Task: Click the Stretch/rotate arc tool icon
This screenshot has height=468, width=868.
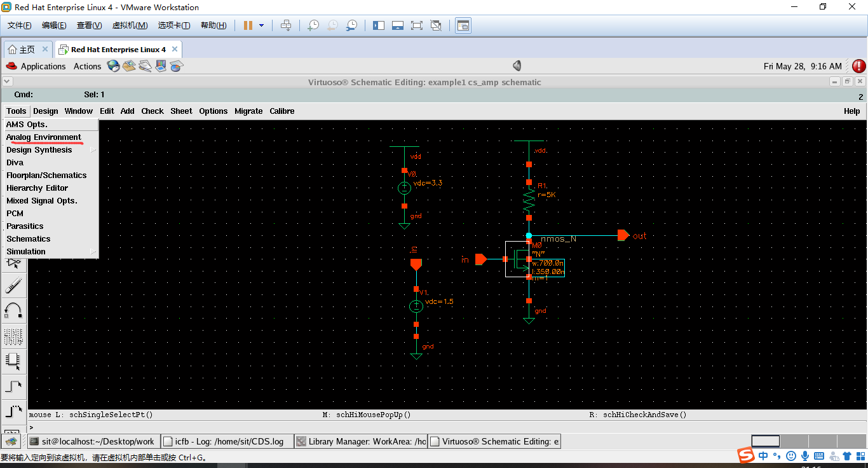Action: click(x=13, y=311)
